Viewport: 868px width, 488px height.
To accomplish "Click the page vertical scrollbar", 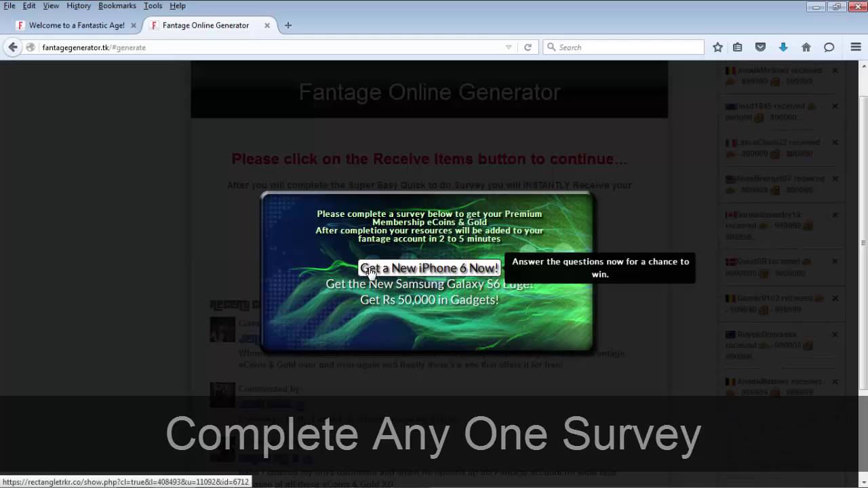I will [863, 243].
